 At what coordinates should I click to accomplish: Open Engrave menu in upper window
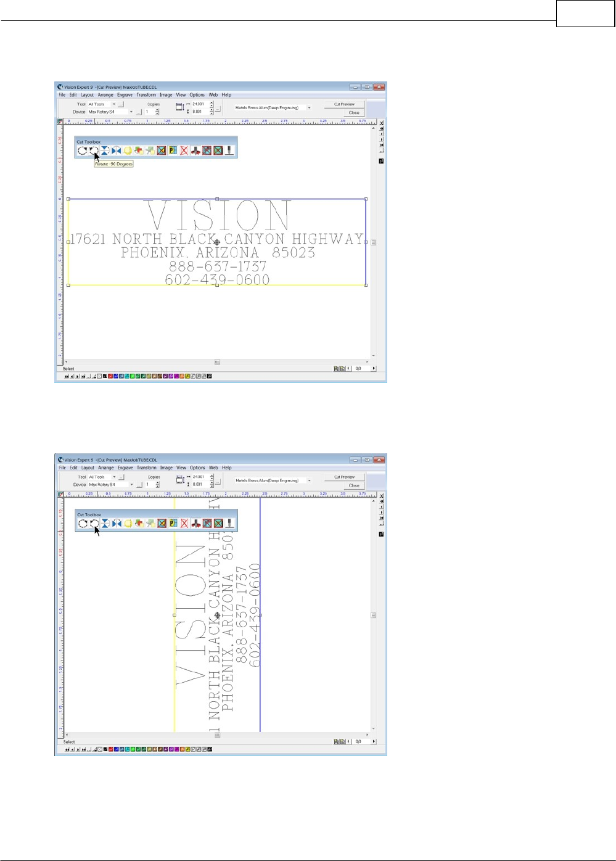tap(125, 95)
